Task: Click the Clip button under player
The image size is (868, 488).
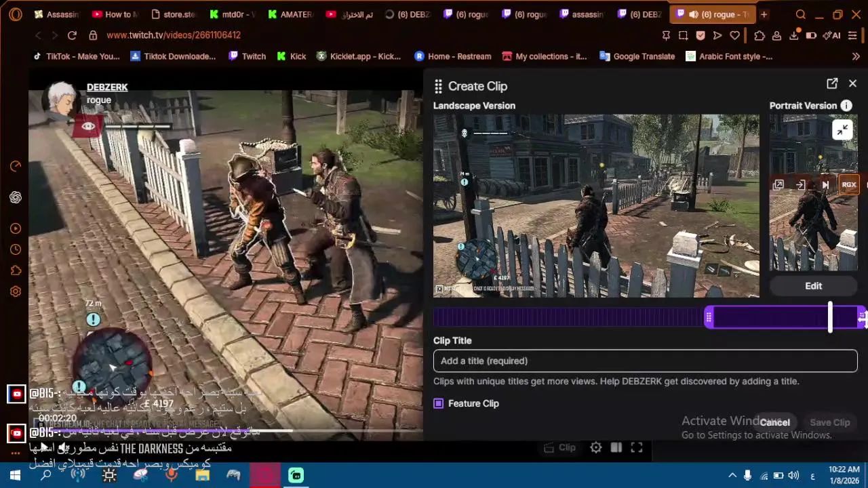Action: 560,447
